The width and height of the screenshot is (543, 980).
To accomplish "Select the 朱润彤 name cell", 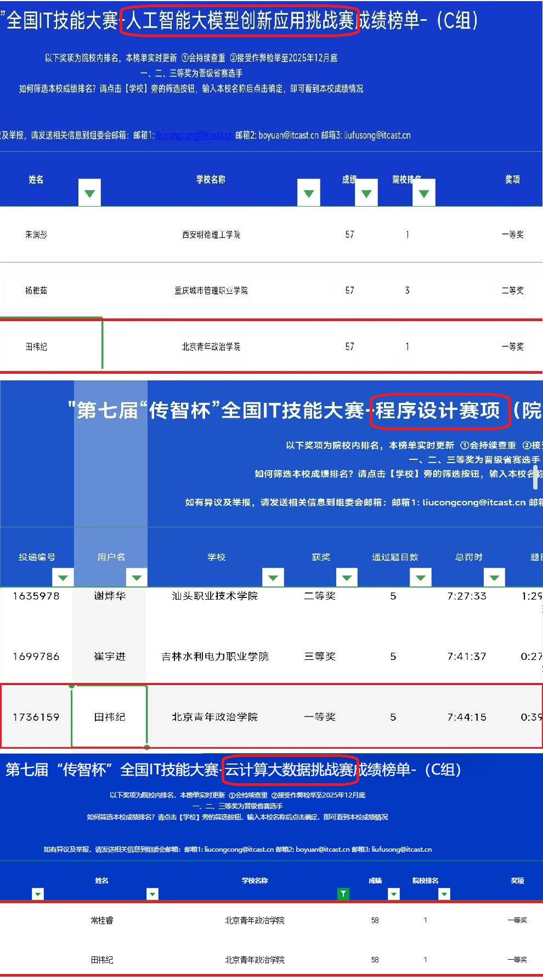I will (x=36, y=235).
